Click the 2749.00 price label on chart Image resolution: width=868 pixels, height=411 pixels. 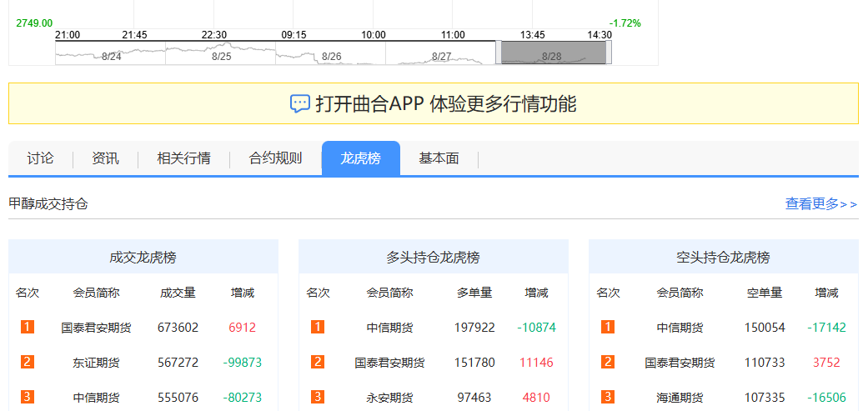pyautogui.click(x=34, y=23)
